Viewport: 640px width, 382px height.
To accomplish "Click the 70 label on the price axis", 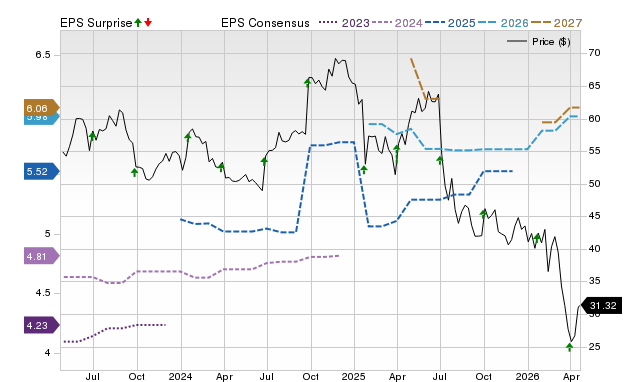I will [594, 53].
